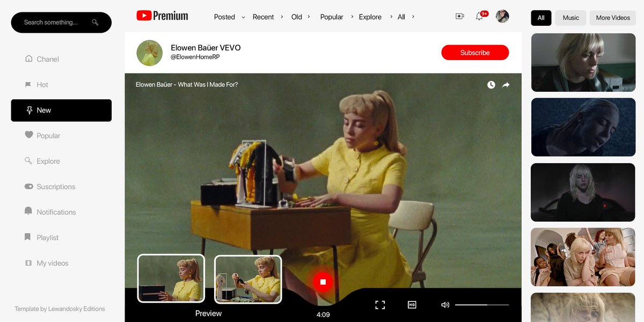
Task: Adjust the volume slider
Action: (482, 305)
